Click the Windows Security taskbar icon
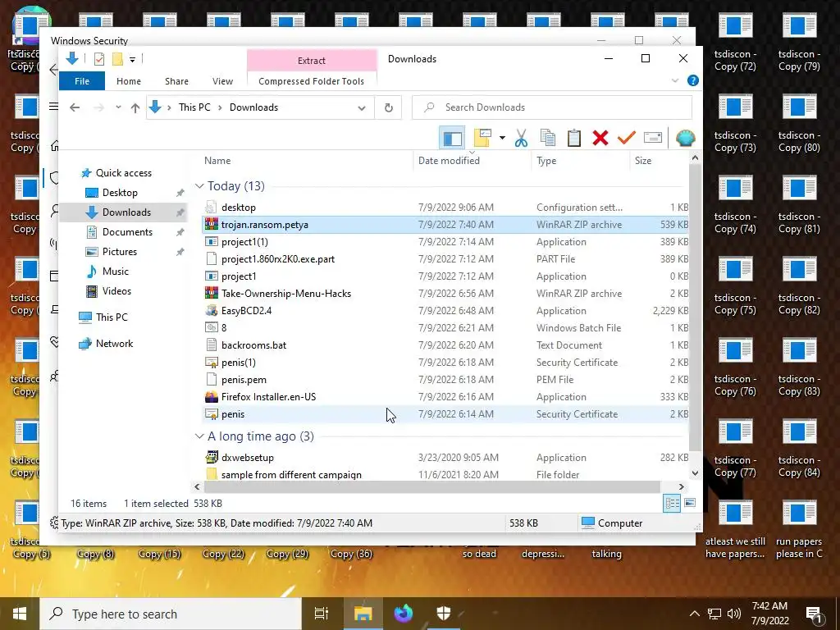Image resolution: width=840 pixels, height=630 pixels. click(x=444, y=614)
